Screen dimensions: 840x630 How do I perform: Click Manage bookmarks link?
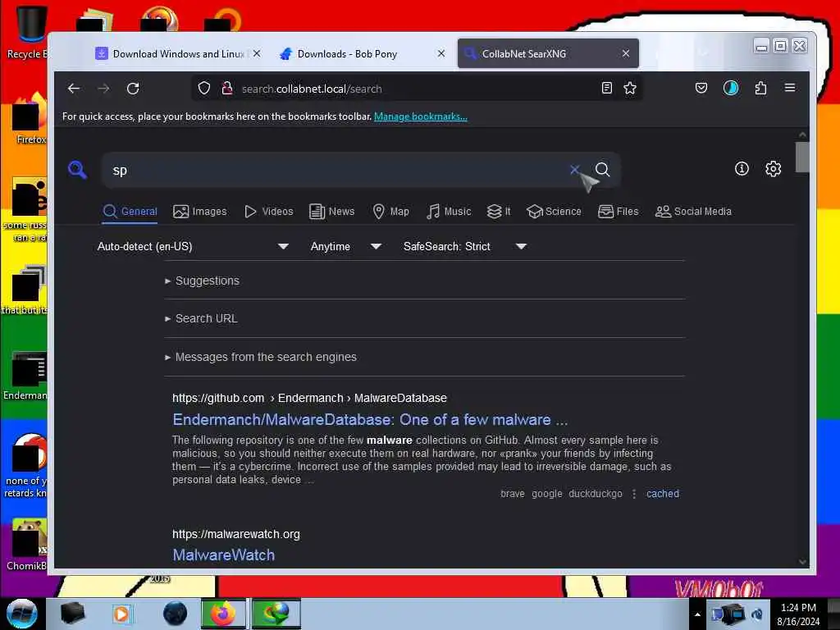pos(421,116)
